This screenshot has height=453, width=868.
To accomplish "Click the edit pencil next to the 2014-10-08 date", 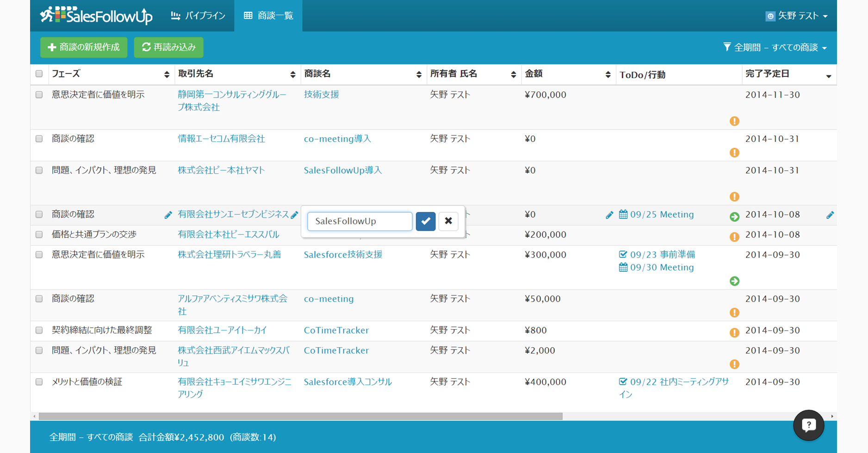I will (x=830, y=215).
